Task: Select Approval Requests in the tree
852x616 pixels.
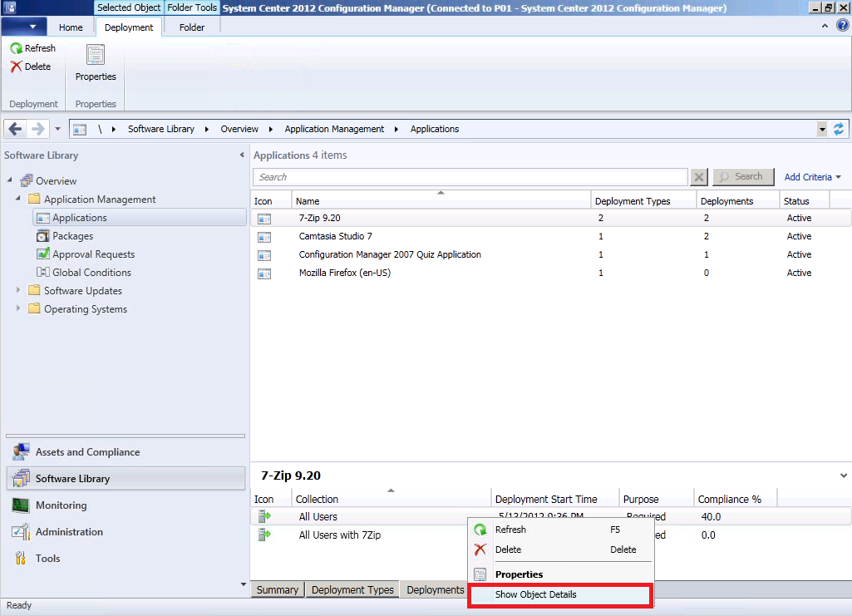Action: 93,254
